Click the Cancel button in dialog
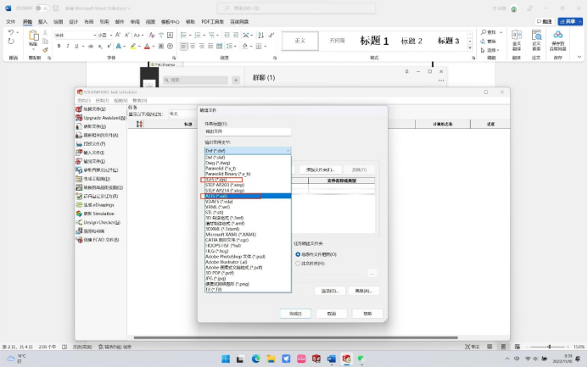 332,314
